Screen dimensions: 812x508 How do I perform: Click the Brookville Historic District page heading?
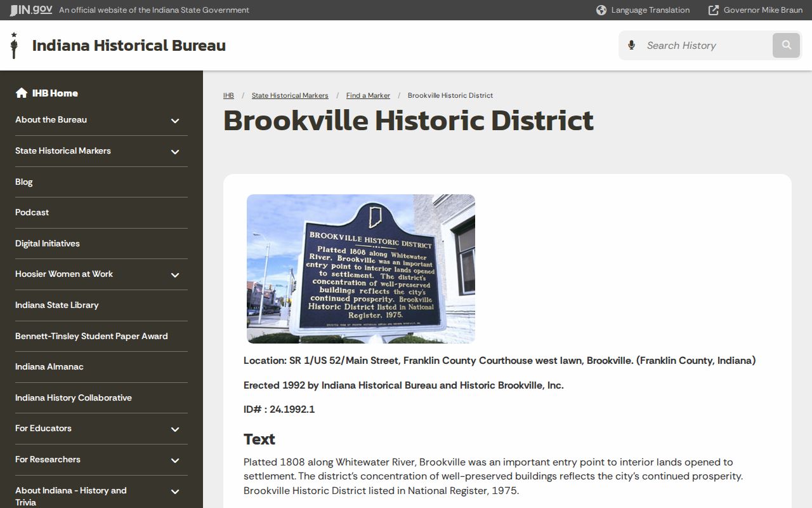[x=409, y=121]
